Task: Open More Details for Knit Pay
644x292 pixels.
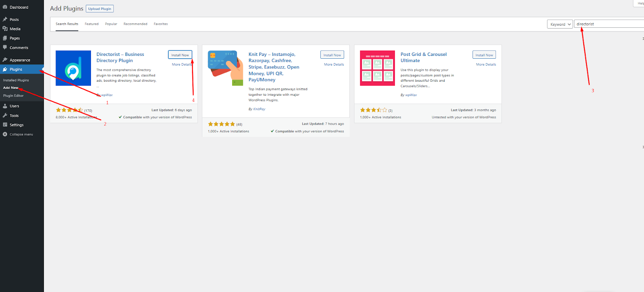Action: tap(334, 64)
